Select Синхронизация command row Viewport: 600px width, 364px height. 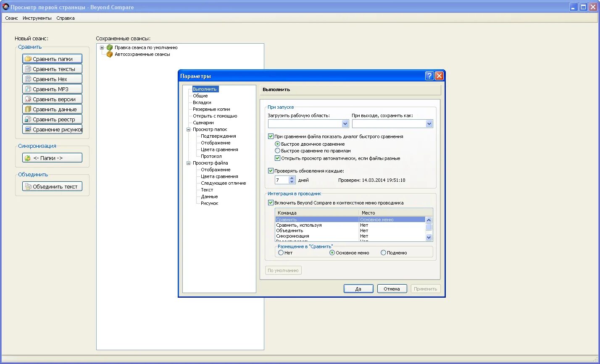pyautogui.click(x=350, y=236)
